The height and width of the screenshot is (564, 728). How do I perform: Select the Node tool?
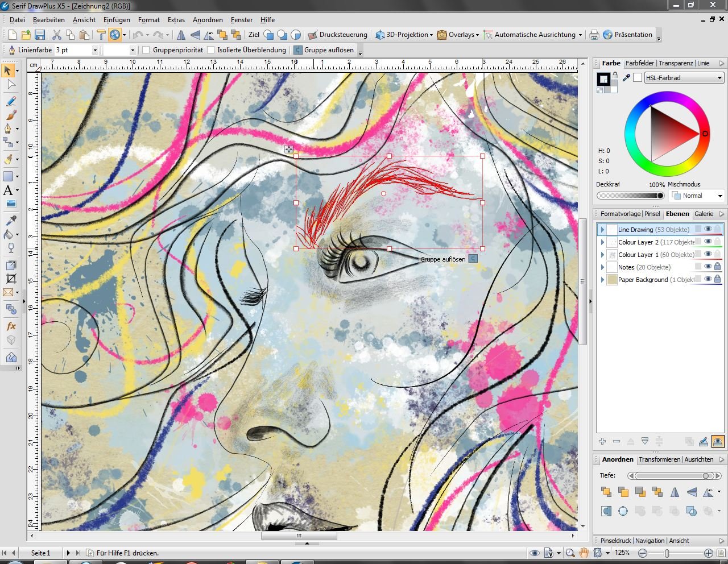pos(10,85)
